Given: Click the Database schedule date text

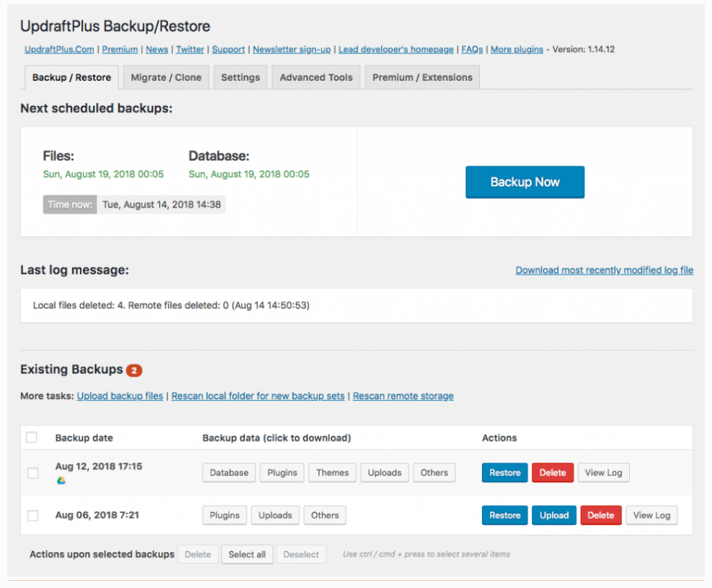Looking at the screenshot, I should [x=249, y=174].
